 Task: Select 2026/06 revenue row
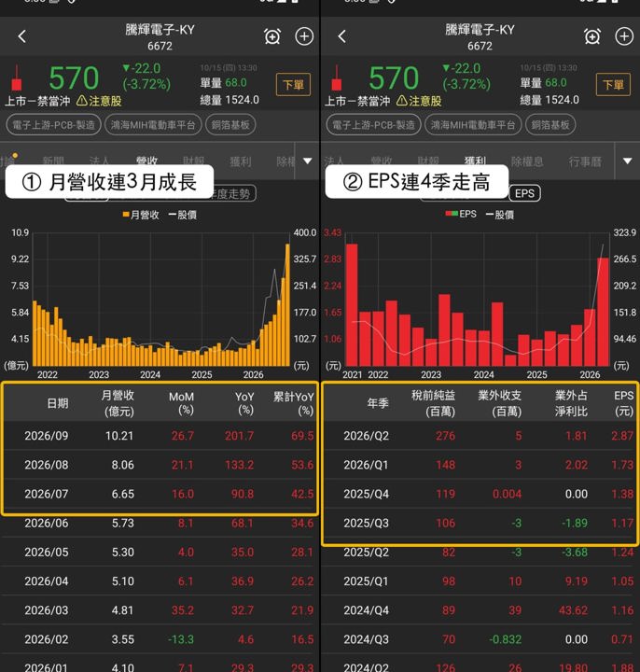[160, 523]
